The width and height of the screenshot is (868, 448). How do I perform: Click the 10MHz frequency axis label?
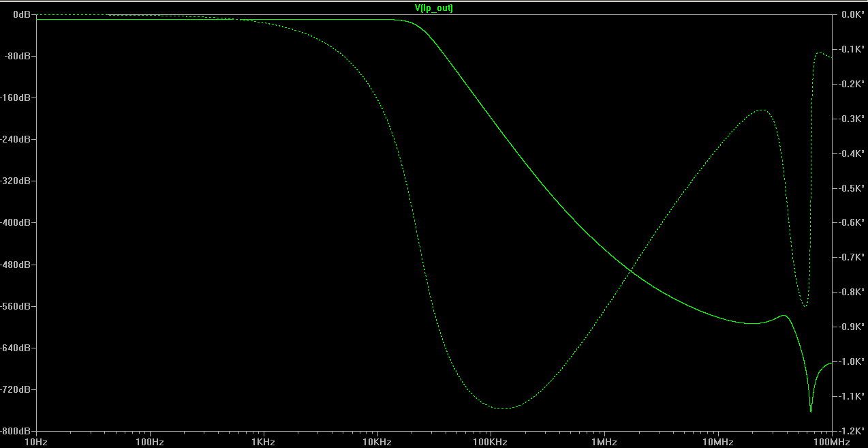pos(718,442)
